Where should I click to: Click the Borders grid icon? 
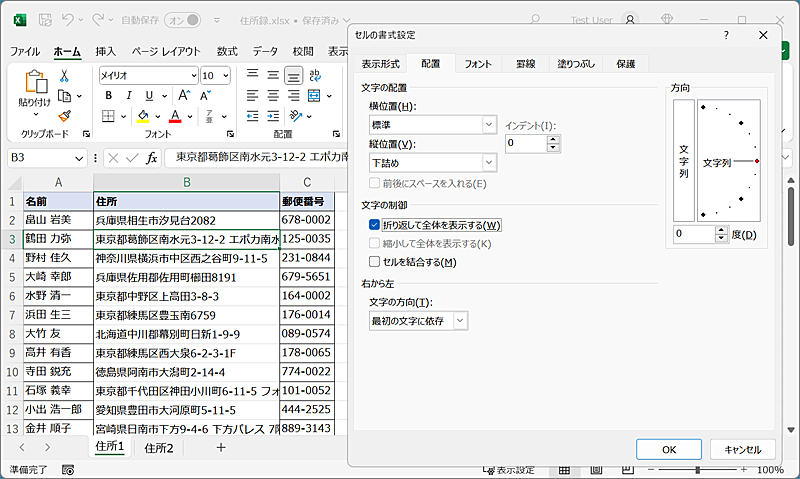(x=106, y=116)
